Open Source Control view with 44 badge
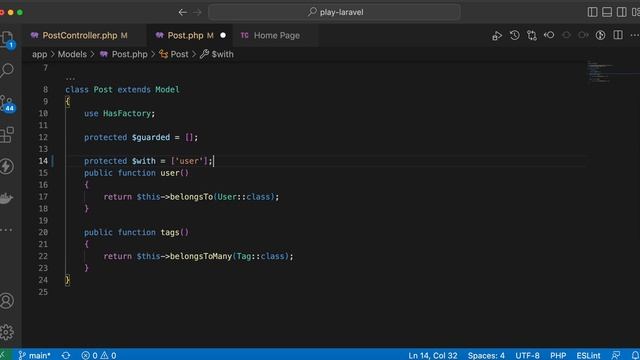 (7, 103)
